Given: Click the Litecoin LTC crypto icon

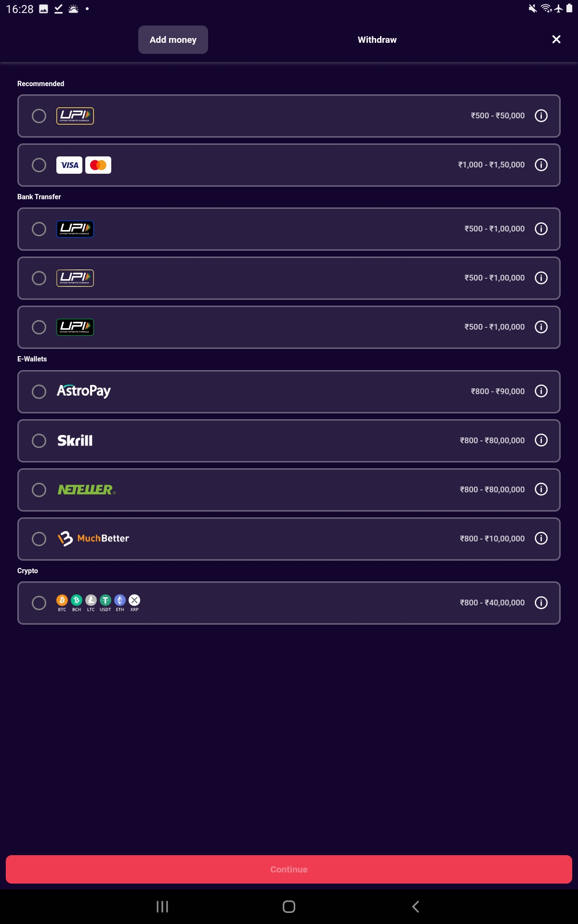Looking at the screenshot, I should [x=91, y=600].
